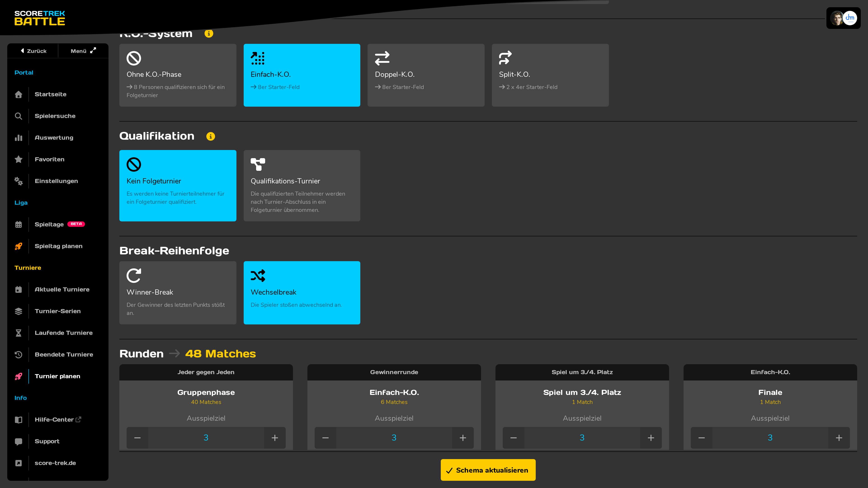Click Gruppenphase Ausspielziel value field
The image size is (868, 488).
tap(206, 438)
